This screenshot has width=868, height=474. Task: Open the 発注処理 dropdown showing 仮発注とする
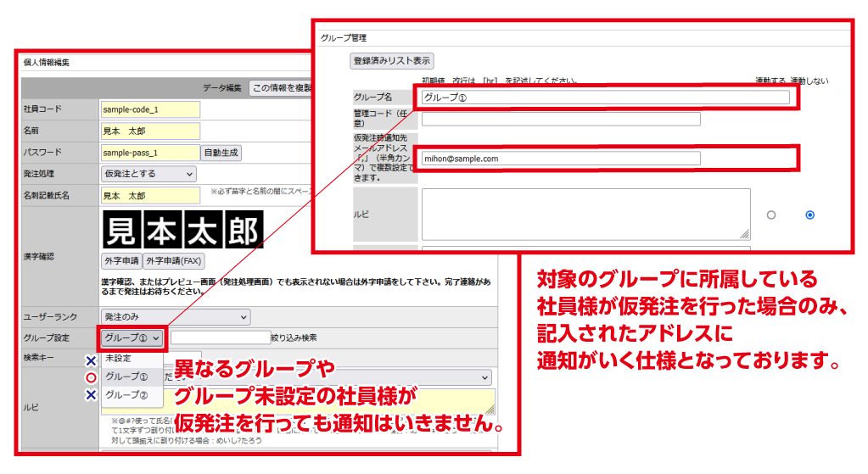tap(148, 174)
